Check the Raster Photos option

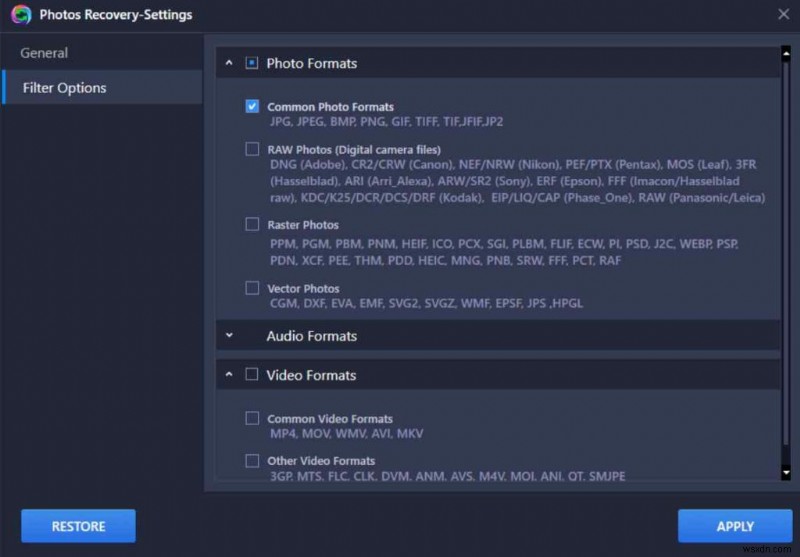pyautogui.click(x=253, y=225)
